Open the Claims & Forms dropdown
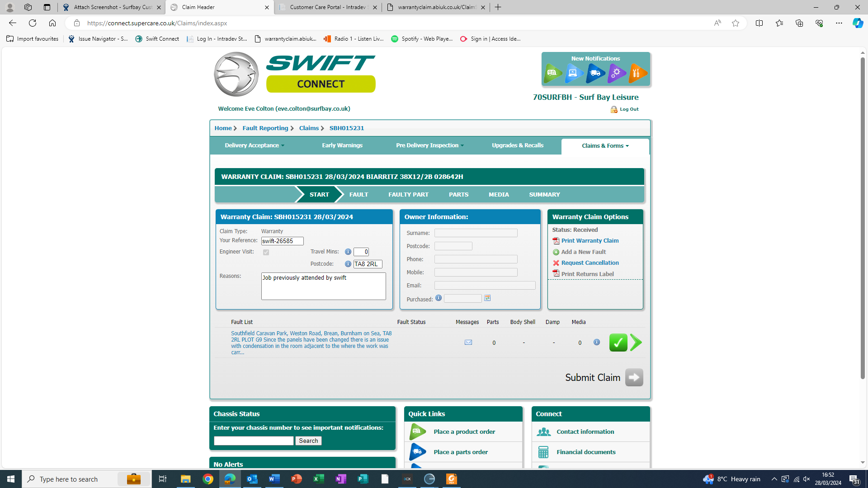 pos(605,146)
